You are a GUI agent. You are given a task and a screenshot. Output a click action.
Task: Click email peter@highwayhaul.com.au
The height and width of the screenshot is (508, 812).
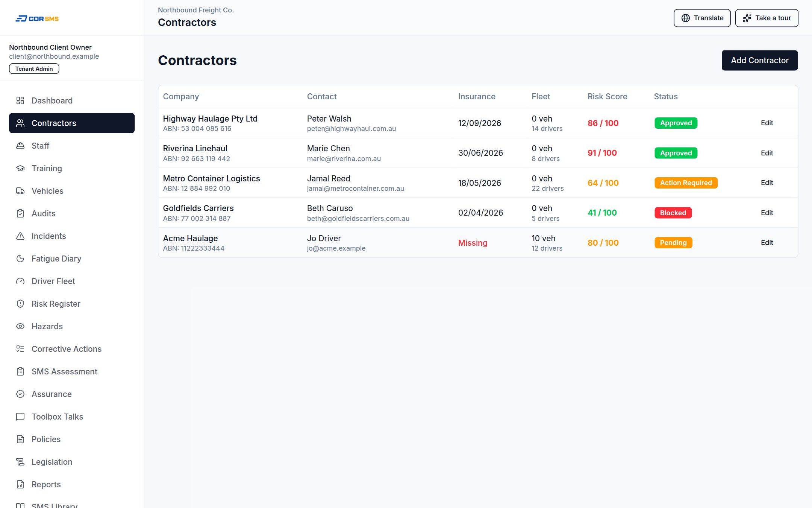coord(351,129)
